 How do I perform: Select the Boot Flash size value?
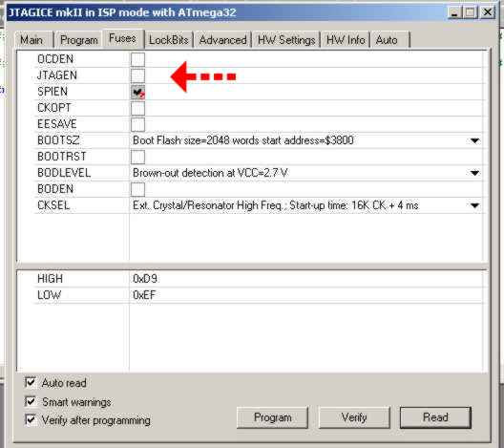(243, 140)
